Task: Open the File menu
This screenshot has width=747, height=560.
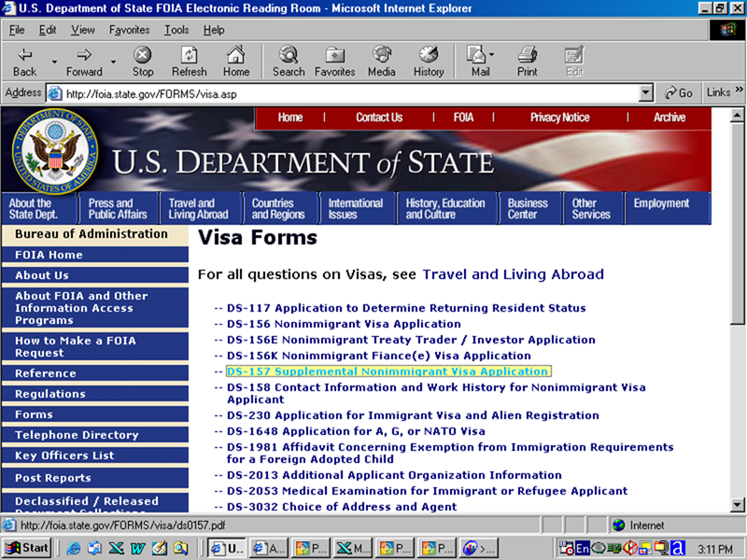Action: click(x=17, y=30)
